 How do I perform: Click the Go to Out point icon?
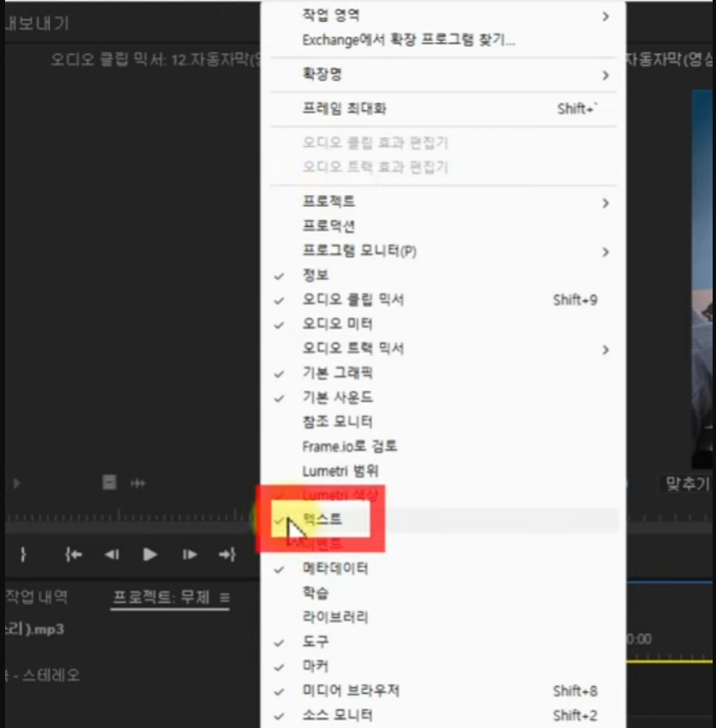pyautogui.click(x=226, y=554)
